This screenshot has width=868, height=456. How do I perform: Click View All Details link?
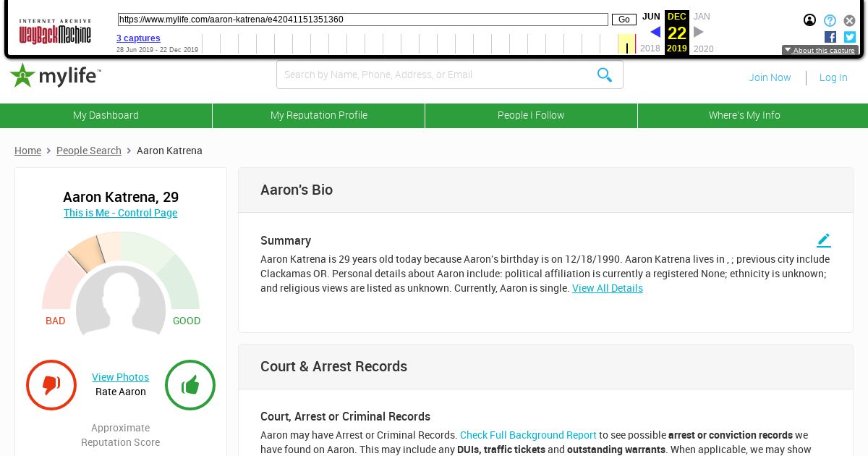click(x=608, y=288)
